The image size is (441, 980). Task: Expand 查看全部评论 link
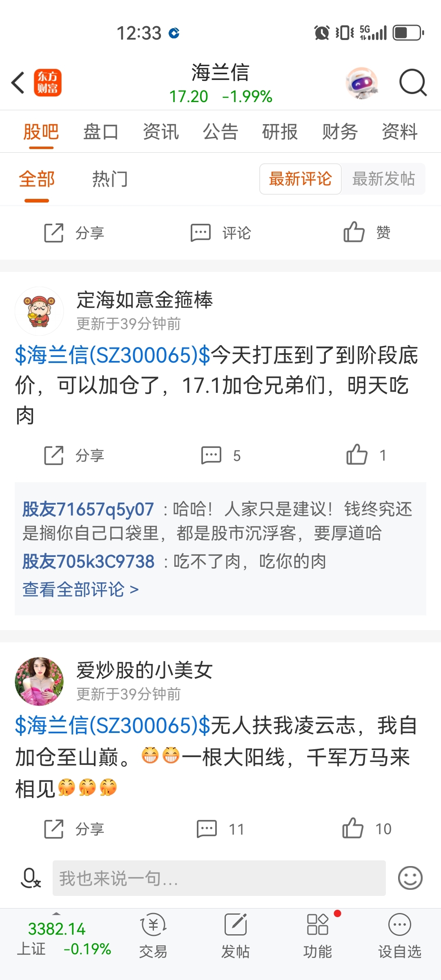(80, 589)
